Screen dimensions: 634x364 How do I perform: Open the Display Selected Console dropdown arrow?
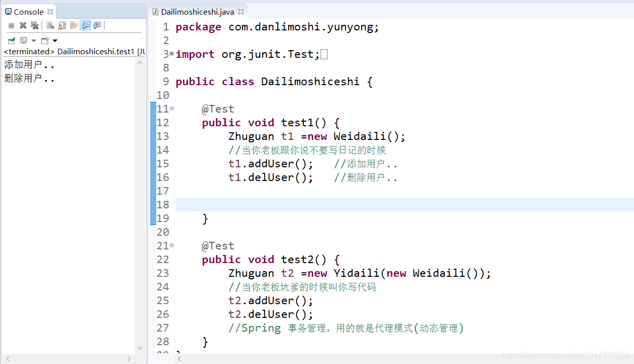tap(33, 41)
